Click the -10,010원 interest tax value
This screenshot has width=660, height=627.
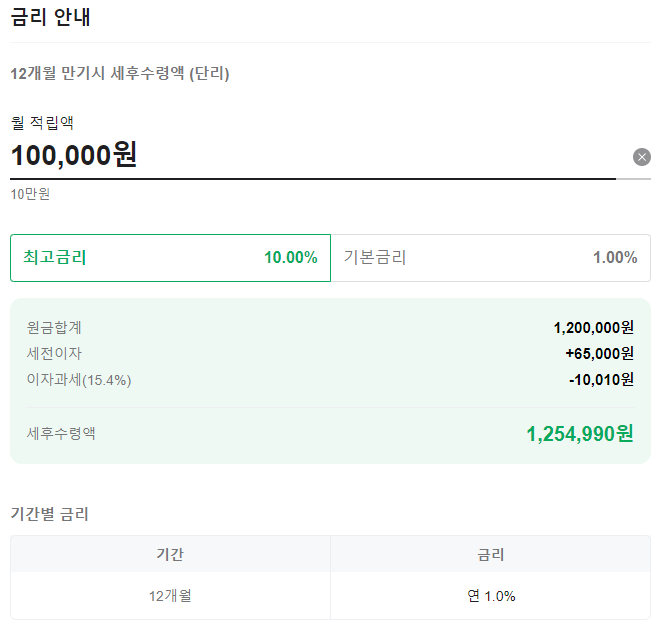tap(601, 380)
